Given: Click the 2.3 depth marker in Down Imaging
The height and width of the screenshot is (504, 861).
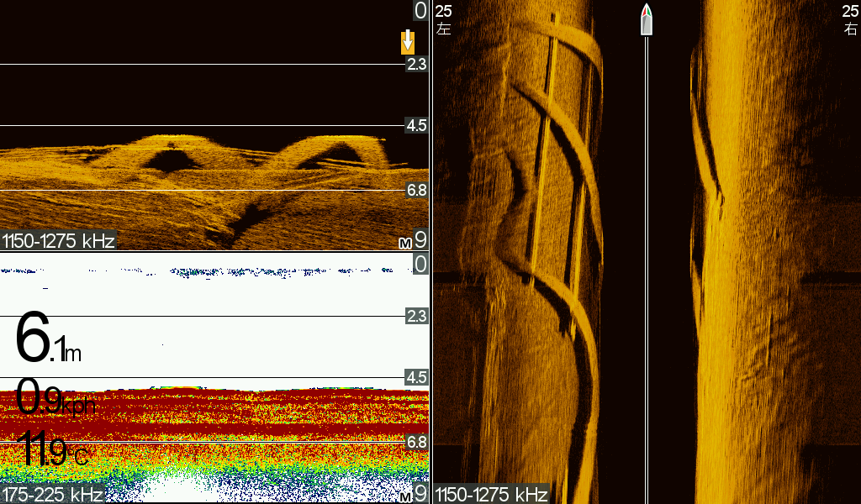Looking at the screenshot, I should coord(416,64).
